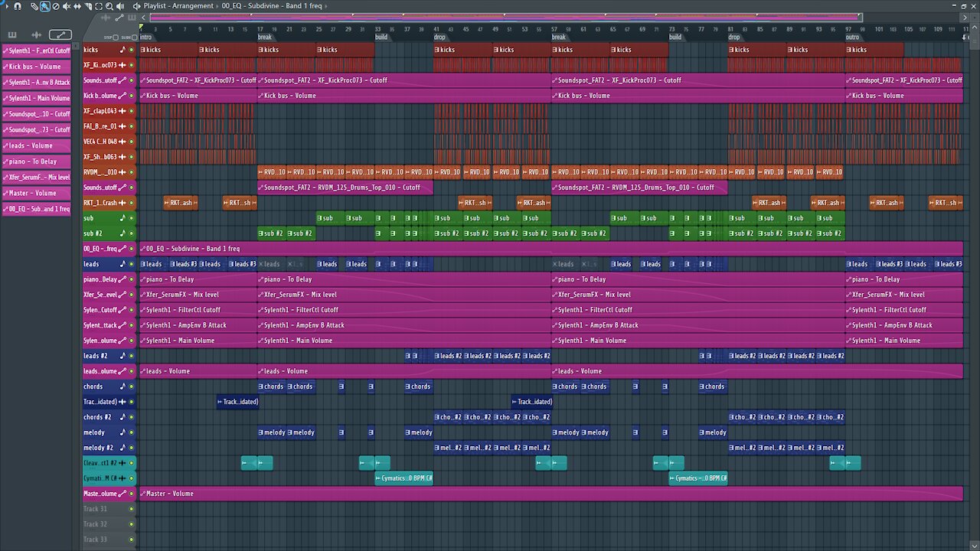Select the Mute tool

[x=67, y=6]
